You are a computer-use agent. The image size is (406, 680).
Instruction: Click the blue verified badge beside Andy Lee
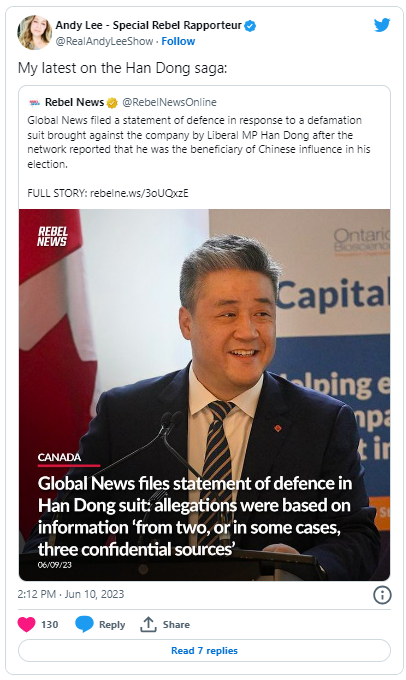(x=250, y=26)
